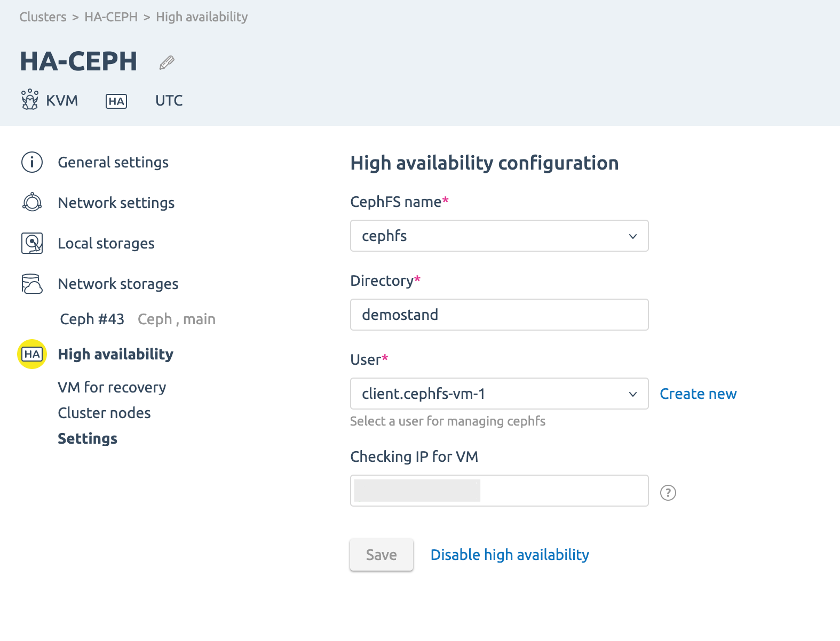Click Disable high availability link
Image resolution: width=840 pixels, height=641 pixels.
coord(510,555)
